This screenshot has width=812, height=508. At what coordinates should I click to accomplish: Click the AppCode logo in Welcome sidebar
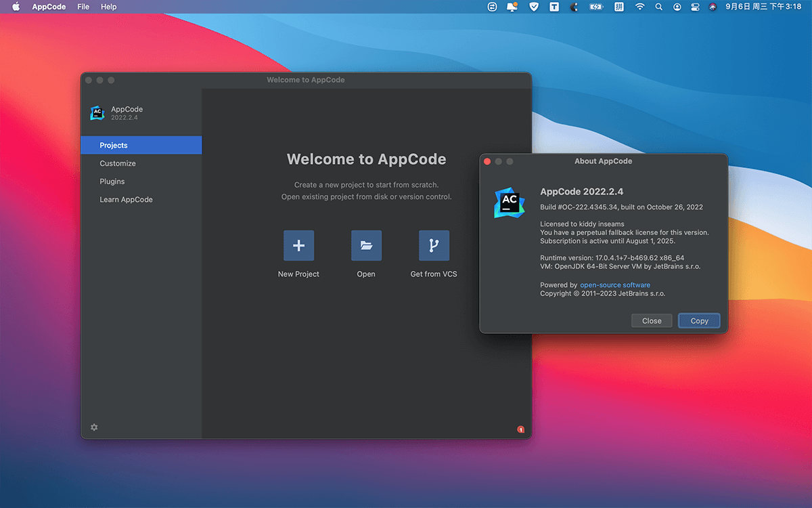(97, 113)
